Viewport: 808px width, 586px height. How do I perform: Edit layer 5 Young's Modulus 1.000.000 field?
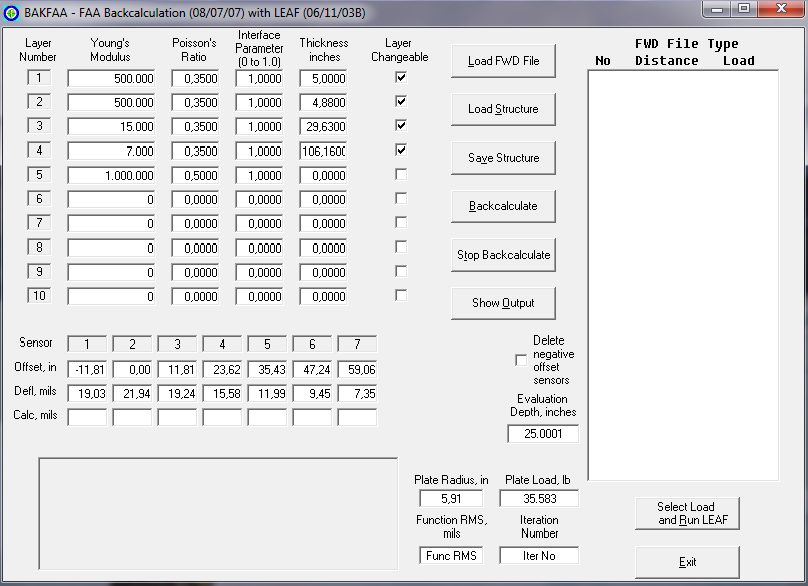coord(111,176)
